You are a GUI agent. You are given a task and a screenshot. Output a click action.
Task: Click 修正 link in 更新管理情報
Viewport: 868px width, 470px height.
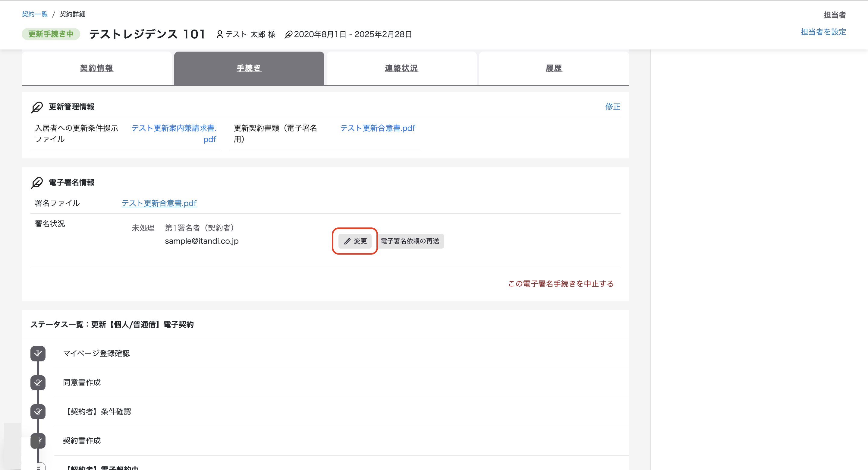coord(613,107)
